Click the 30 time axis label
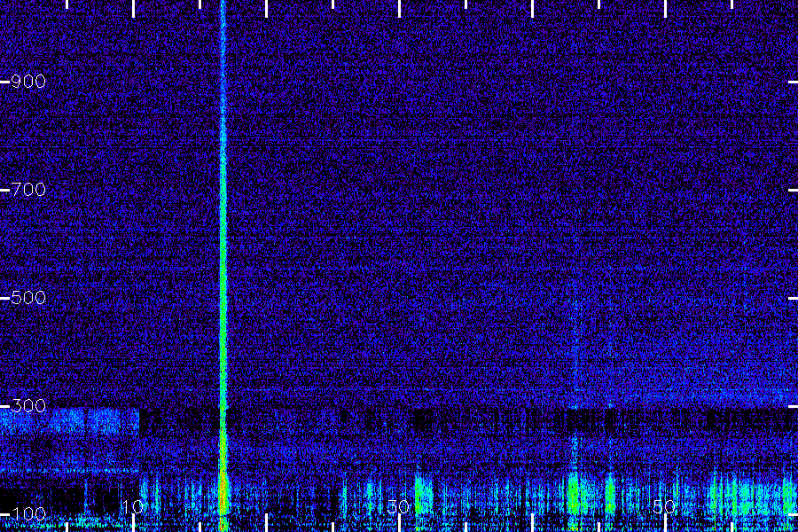This screenshot has height=532, width=798. coord(398,506)
